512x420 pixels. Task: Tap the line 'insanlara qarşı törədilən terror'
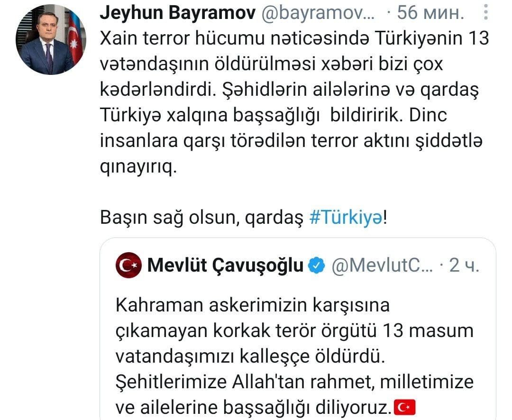point(291,141)
